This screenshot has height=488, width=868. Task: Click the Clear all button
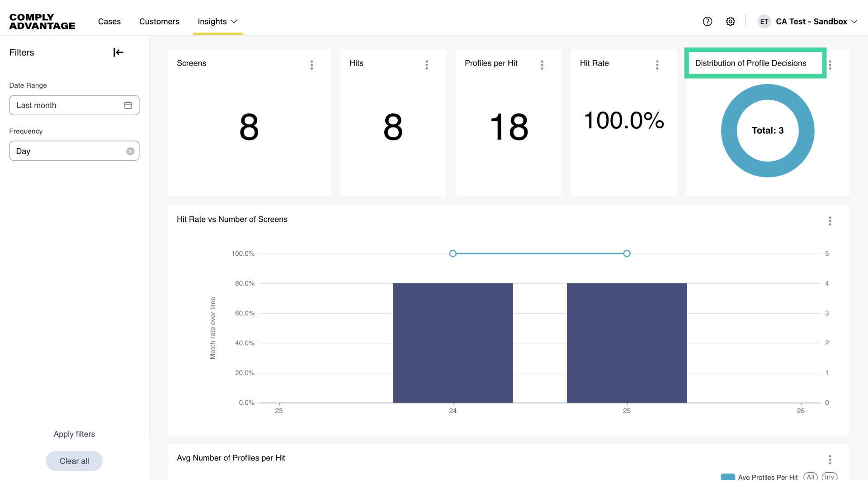click(x=74, y=461)
